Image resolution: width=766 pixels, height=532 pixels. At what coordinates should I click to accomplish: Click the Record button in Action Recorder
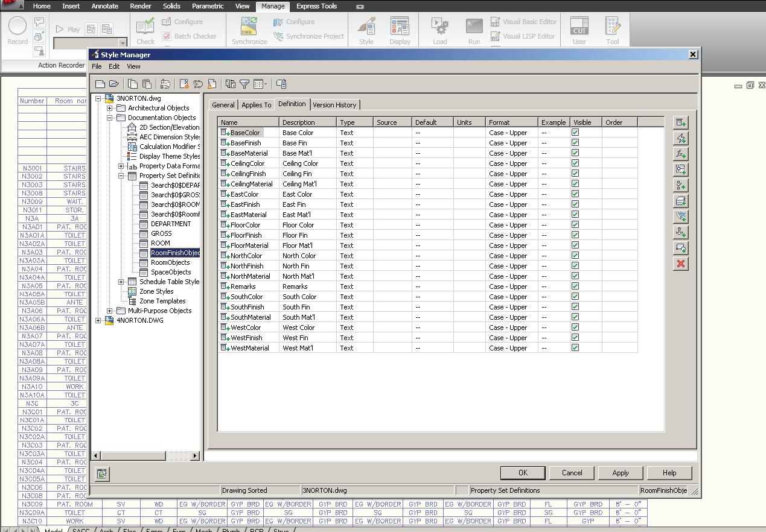pyautogui.click(x=18, y=31)
